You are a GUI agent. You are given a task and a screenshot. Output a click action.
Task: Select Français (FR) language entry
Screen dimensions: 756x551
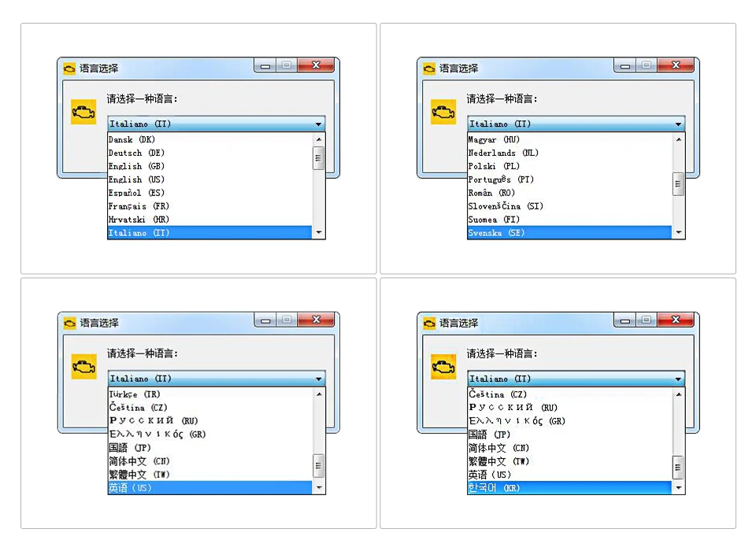[210, 206]
